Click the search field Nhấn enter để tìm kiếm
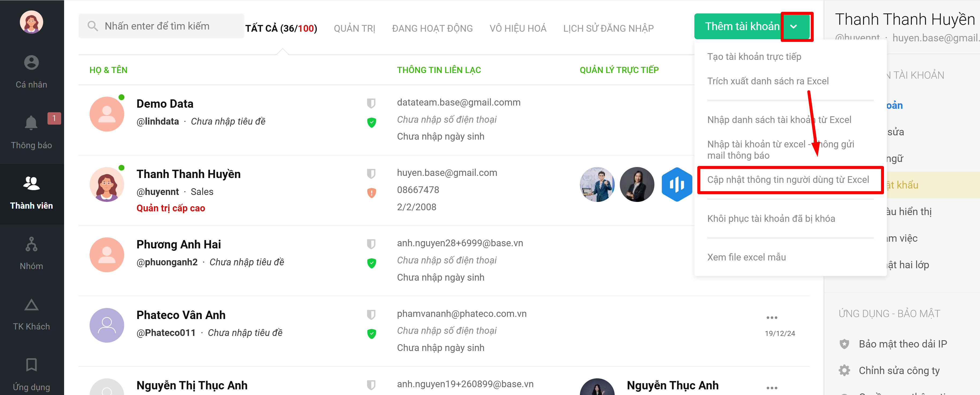The height and width of the screenshot is (395, 980). click(x=161, y=26)
